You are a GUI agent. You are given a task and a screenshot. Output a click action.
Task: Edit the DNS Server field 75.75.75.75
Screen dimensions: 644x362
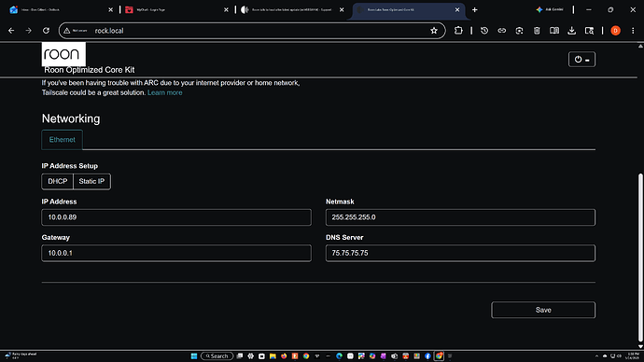(x=460, y=253)
